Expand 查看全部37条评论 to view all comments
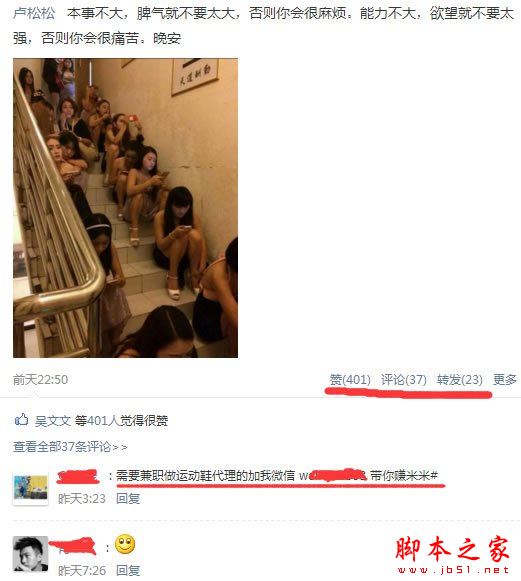This screenshot has width=521, height=581. [70, 446]
